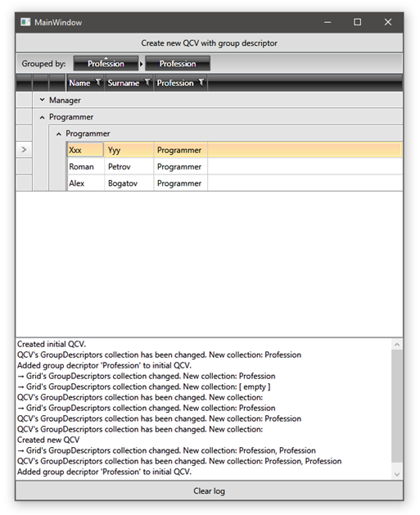Maximize the MainWindow window
The height and width of the screenshot is (515, 420).
pyautogui.click(x=357, y=22)
